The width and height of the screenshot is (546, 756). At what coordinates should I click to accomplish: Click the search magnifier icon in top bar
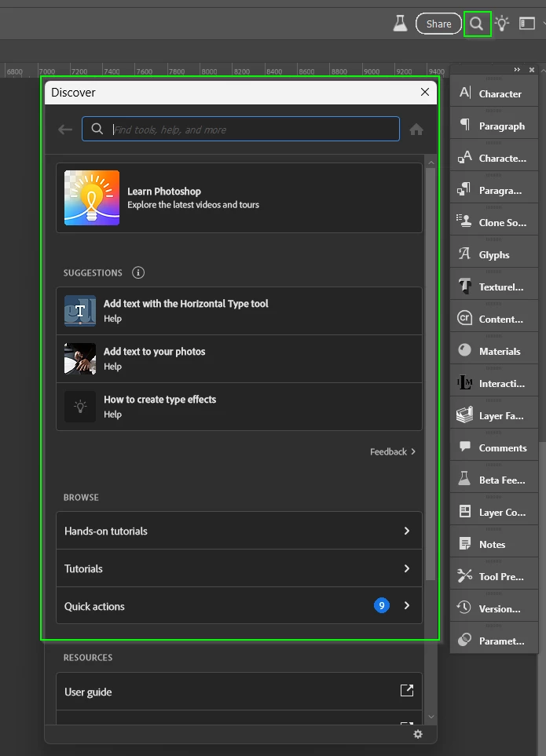[477, 24]
